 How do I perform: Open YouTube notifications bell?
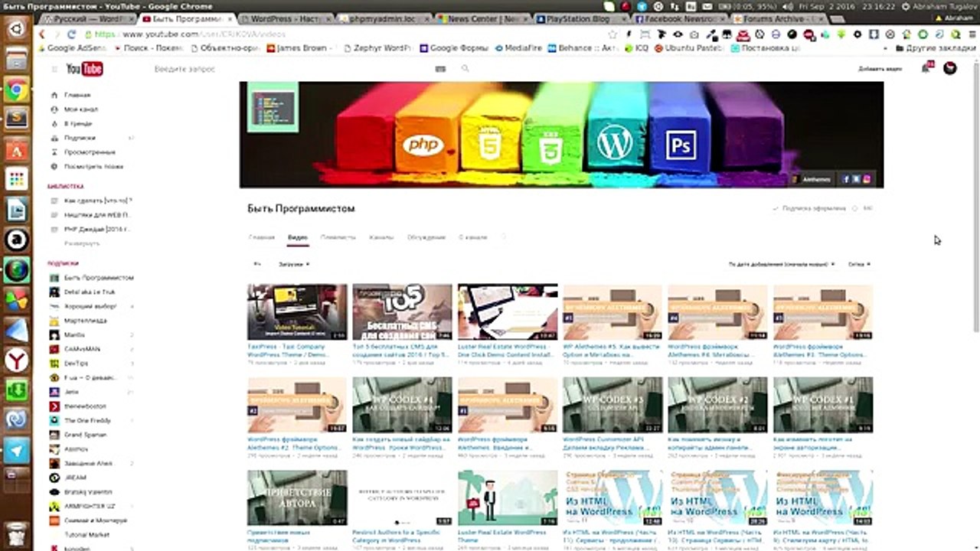point(926,68)
